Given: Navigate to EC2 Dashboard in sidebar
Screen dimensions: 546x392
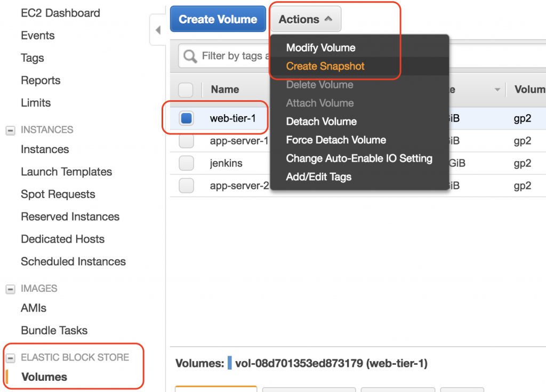Looking at the screenshot, I should pyautogui.click(x=60, y=13).
